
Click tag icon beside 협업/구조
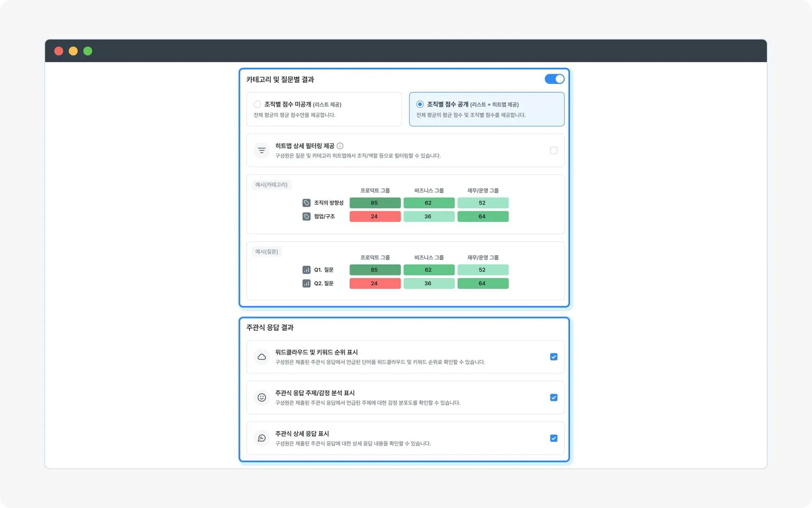point(306,216)
